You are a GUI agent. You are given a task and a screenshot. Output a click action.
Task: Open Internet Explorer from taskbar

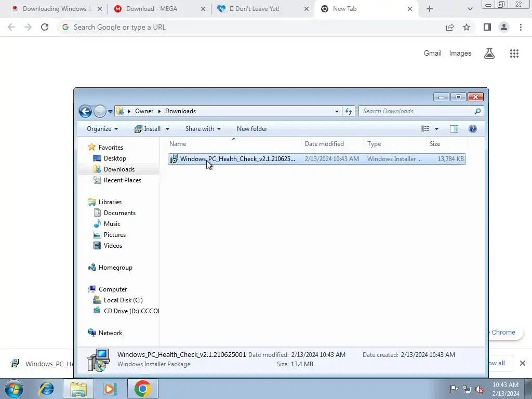click(x=46, y=389)
